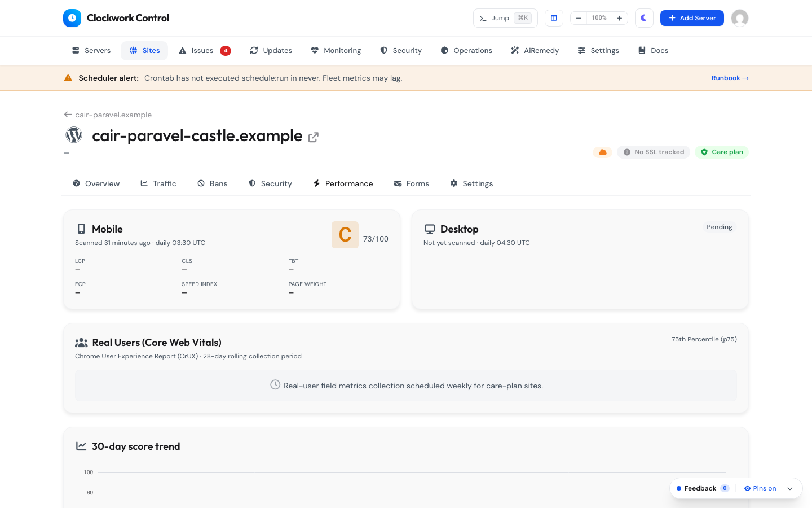Open Issues with 4 alerts
Screen dimensions: 812x508
click(x=205, y=51)
